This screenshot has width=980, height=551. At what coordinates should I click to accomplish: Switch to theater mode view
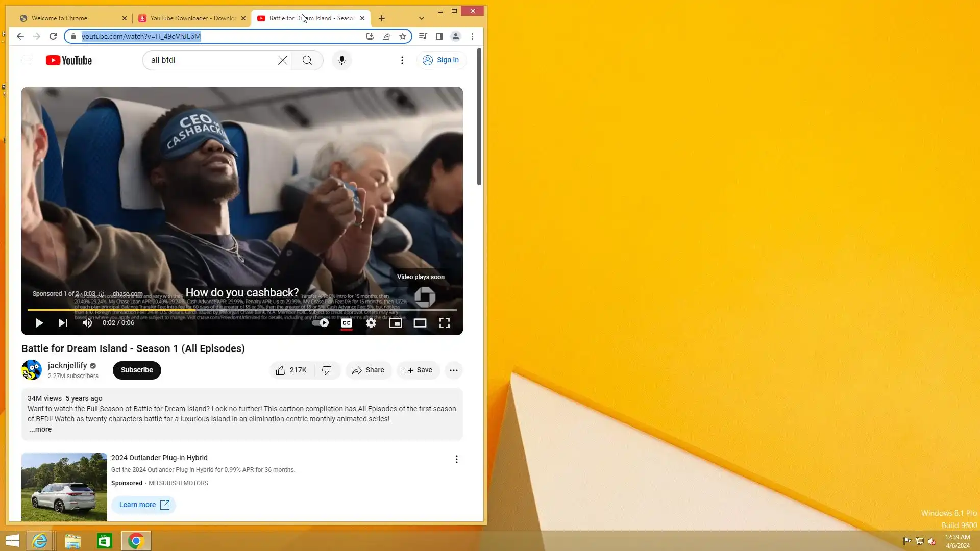pyautogui.click(x=420, y=323)
